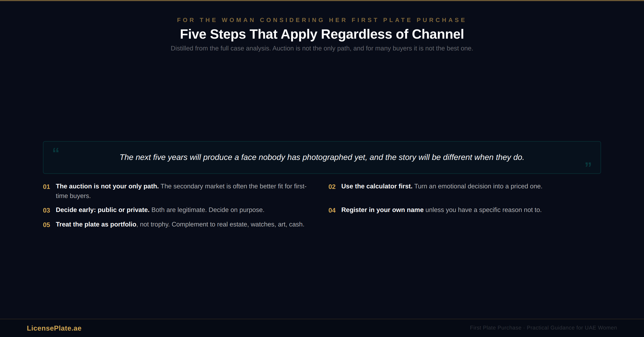This screenshot has height=337, width=644.
Task: Click the gold number 02 marker
Action: tap(332, 187)
